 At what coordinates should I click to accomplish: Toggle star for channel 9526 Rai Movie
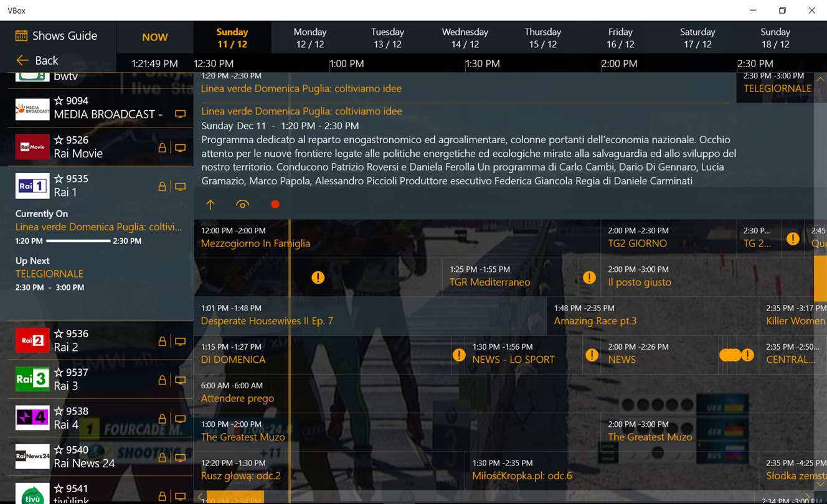click(59, 140)
